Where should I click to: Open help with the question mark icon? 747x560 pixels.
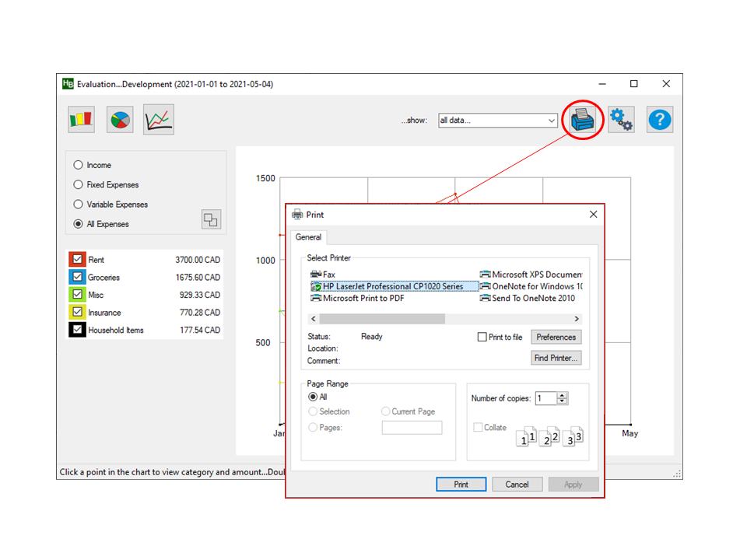click(660, 120)
